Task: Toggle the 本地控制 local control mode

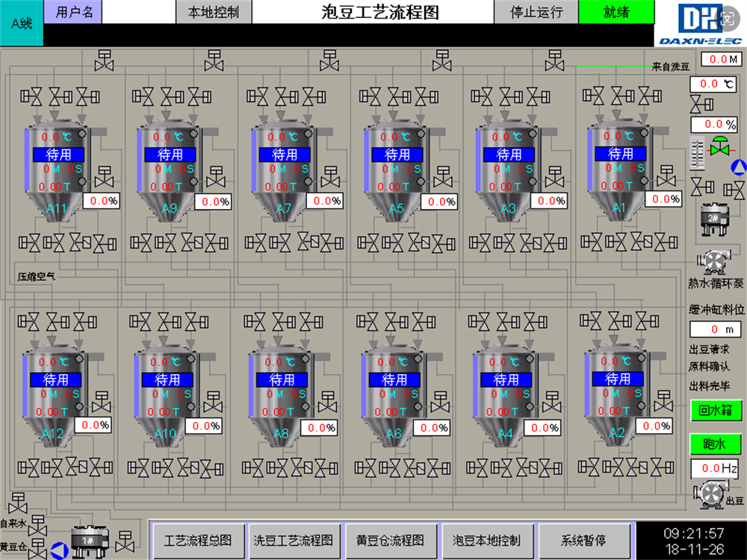Action: coord(213,12)
